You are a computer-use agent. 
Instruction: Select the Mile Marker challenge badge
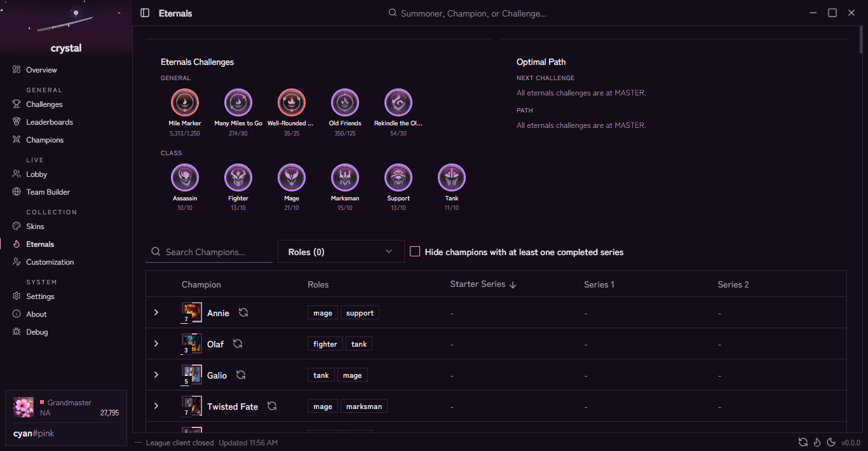click(x=185, y=102)
